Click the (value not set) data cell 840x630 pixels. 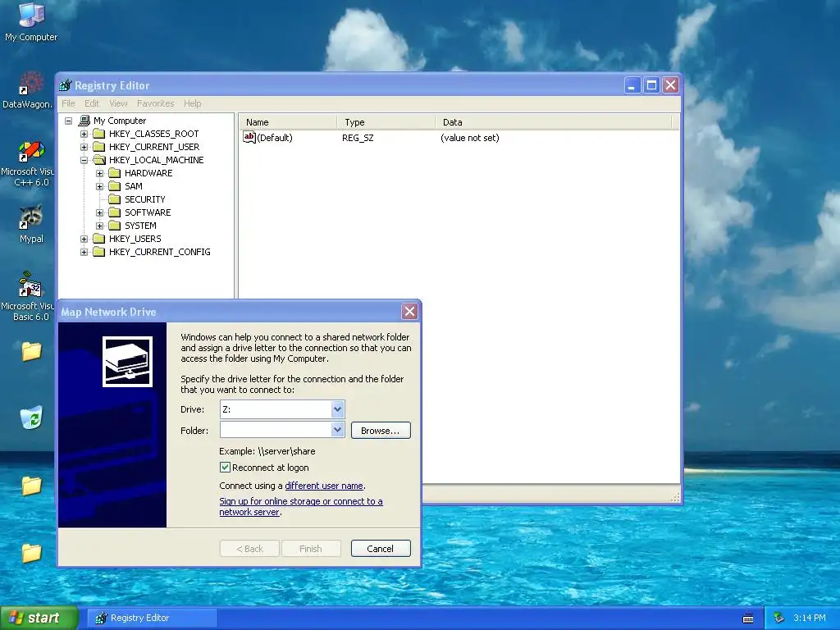click(470, 138)
